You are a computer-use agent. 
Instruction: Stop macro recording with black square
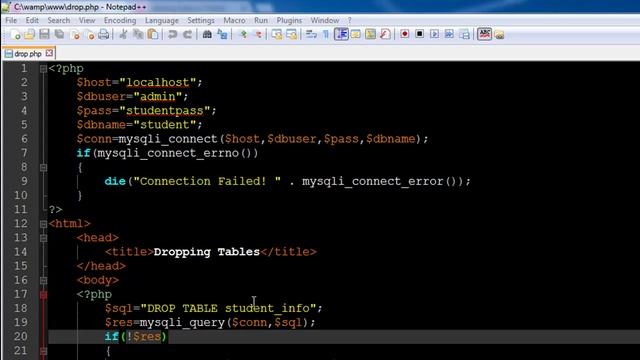point(419,34)
